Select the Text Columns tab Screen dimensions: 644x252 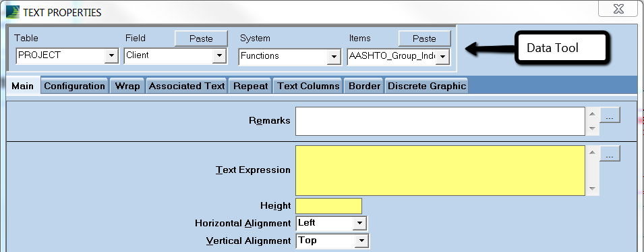pos(308,86)
